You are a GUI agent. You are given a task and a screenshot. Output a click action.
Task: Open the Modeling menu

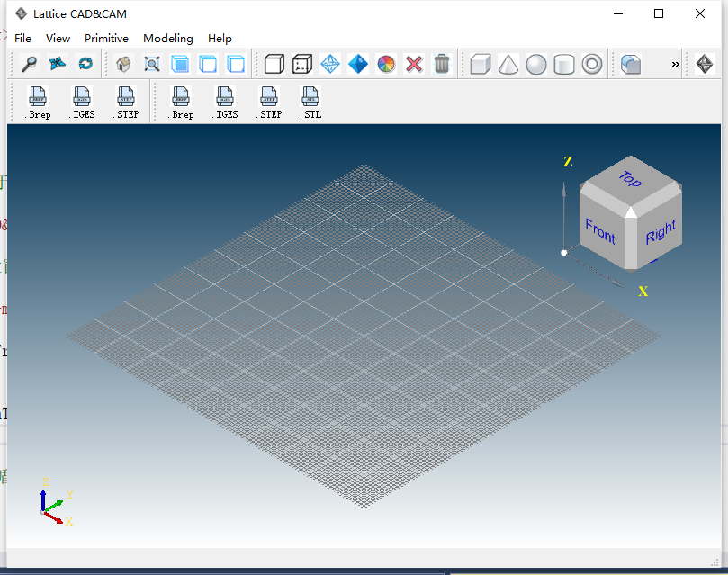click(x=167, y=39)
